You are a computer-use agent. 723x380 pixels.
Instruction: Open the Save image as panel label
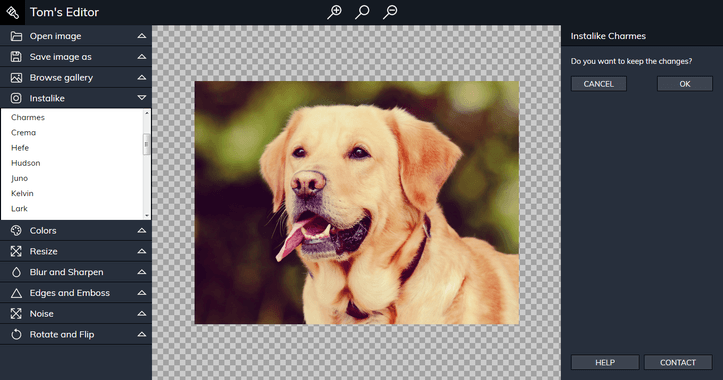(60, 57)
